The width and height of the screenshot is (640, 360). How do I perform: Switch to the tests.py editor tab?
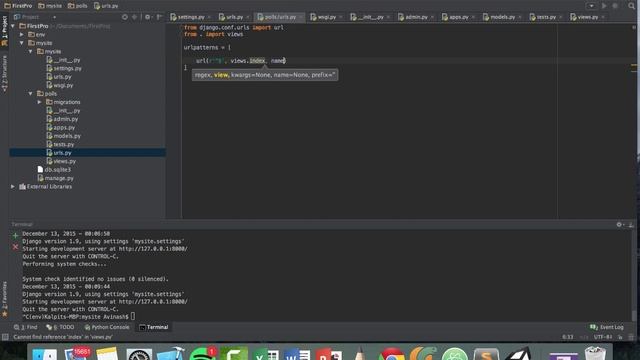[545, 17]
